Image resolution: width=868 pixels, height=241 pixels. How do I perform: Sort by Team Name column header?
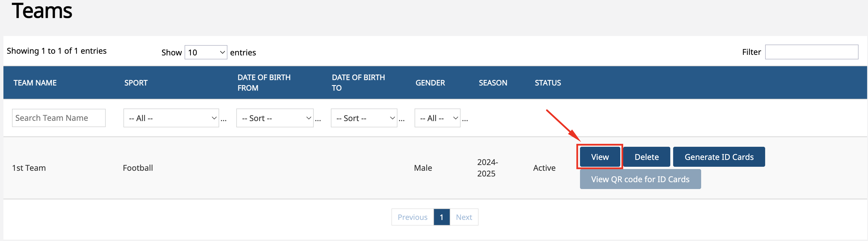tap(35, 83)
